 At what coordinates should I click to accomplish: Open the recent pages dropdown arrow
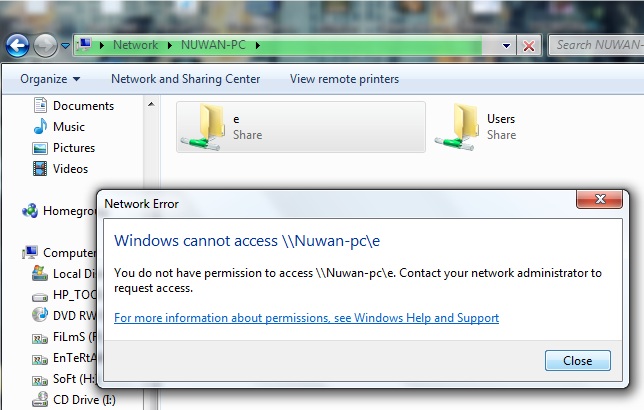pos(65,46)
